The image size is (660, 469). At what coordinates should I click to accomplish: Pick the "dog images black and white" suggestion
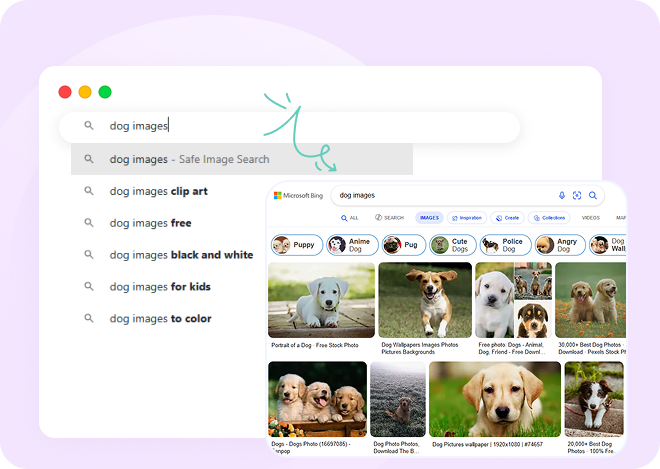[x=181, y=255]
